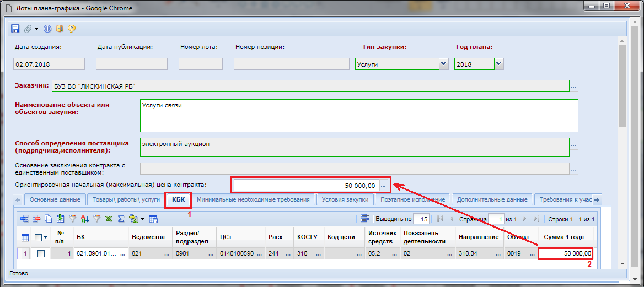Click the Save floppy disk icon
Viewport: 644px width, 287px height.
point(15,29)
